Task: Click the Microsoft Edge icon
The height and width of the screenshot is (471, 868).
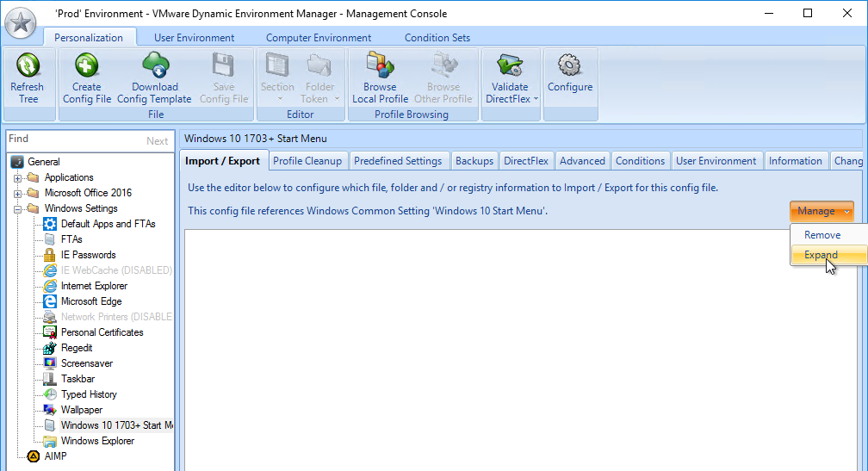Action: (x=50, y=301)
